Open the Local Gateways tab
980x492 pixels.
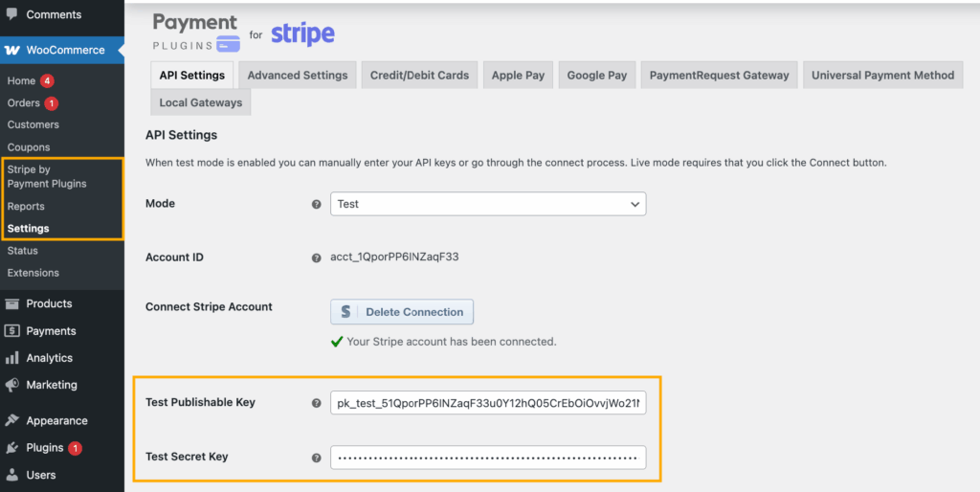pyautogui.click(x=201, y=102)
